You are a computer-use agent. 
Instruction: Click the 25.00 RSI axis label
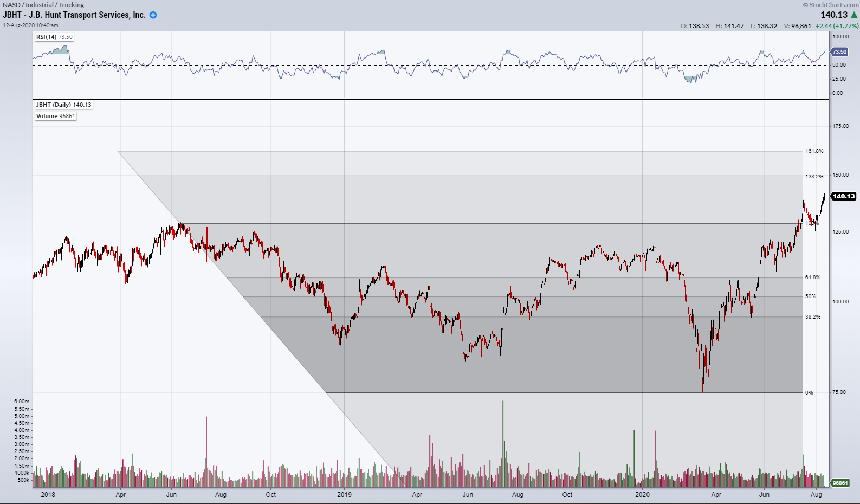click(x=839, y=79)
